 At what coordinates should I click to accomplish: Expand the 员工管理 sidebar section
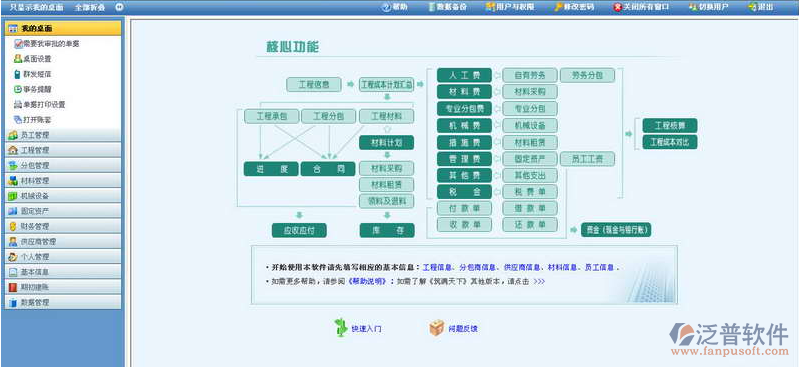point(63,135)
